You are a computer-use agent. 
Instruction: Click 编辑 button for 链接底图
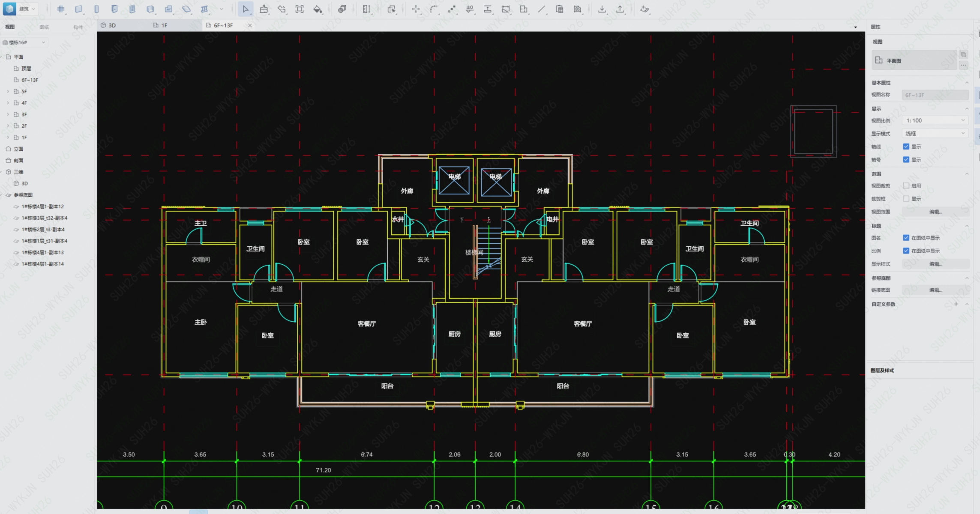click(x=935, y=290)
